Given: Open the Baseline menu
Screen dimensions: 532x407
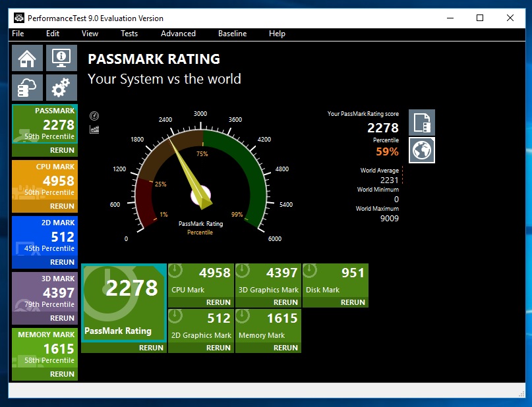Looking at the screenshot, I should pos(232,34).
